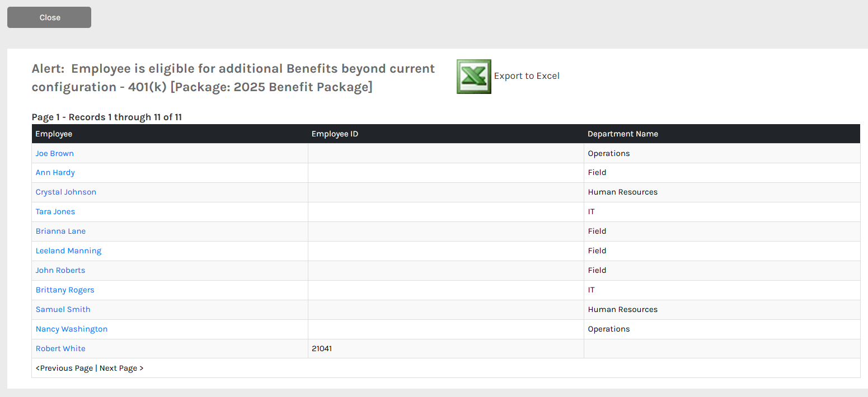View Samuel Smith's employee record

[63, 310]
